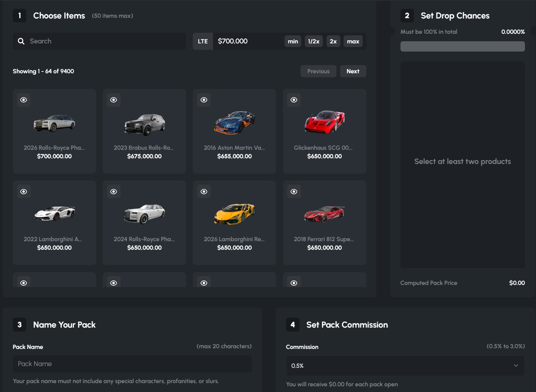Click the Name Your Pack step heading
The height and width of the screenshot is (392, 536).
click(64, 325)
